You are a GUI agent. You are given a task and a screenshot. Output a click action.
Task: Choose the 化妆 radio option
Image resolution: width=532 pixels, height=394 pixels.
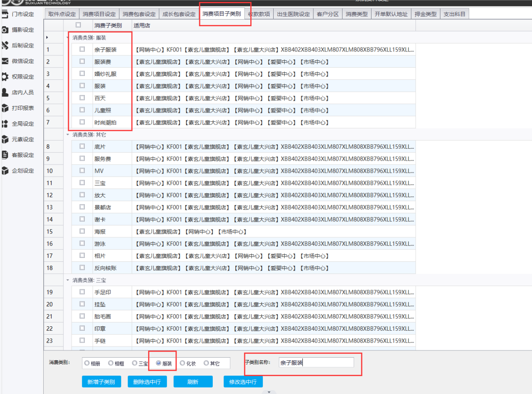(183, 363)
